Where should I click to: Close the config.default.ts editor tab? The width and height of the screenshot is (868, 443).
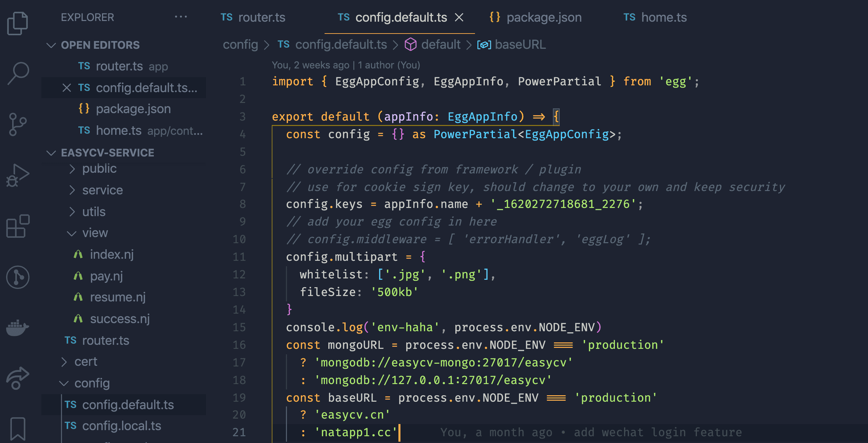(x=459, y=17)
